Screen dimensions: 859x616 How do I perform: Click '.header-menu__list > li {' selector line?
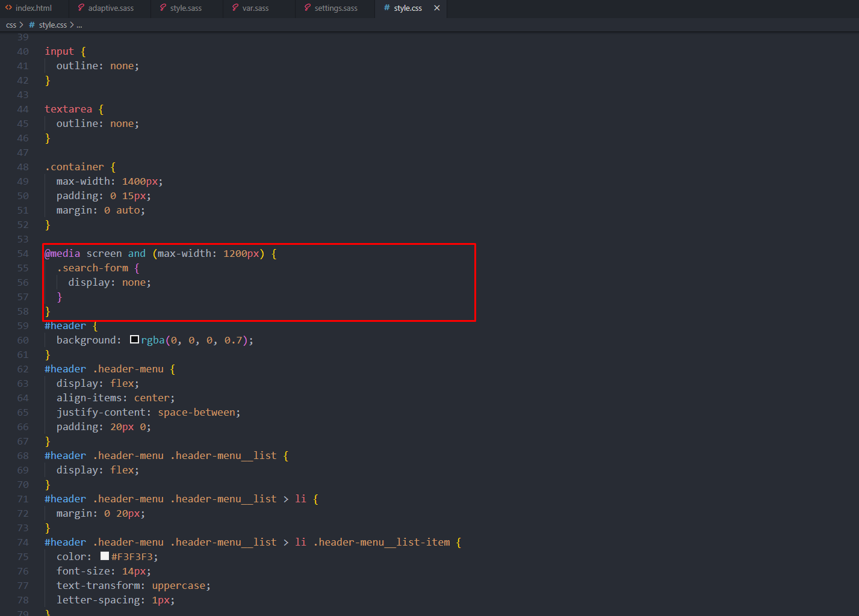pyautogui.click(x=181, y=499)
